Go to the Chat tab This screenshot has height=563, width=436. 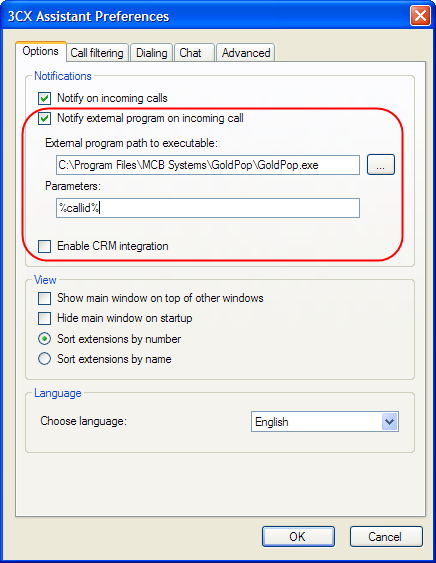click(194, 53)
